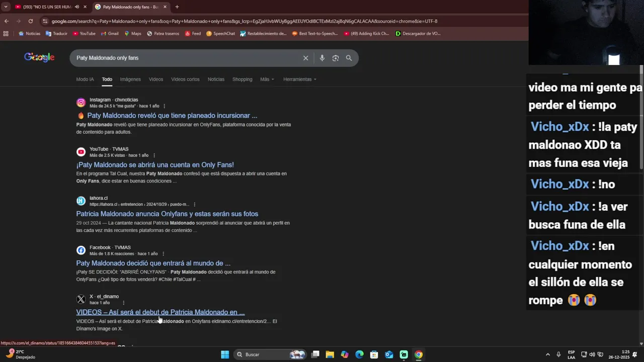Viewport: 644px width, 362px height.
Task: Go back in browser history
Action: 7,21
